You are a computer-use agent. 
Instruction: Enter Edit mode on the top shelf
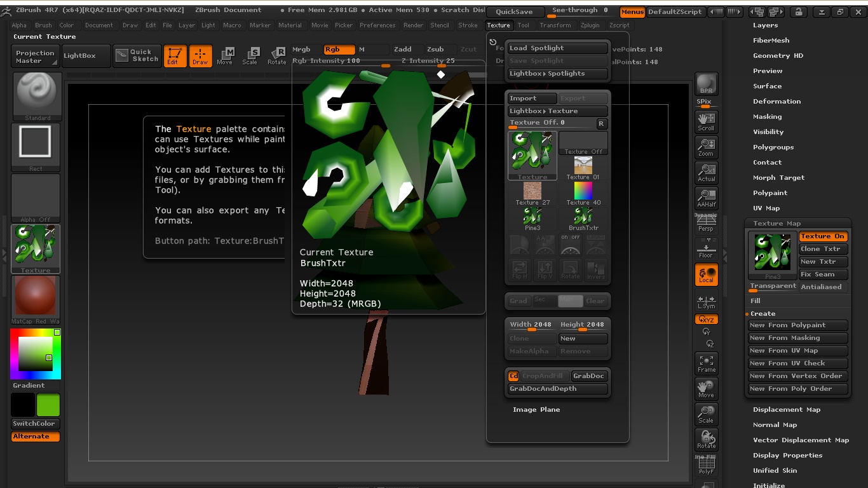(x=175, y=56)
